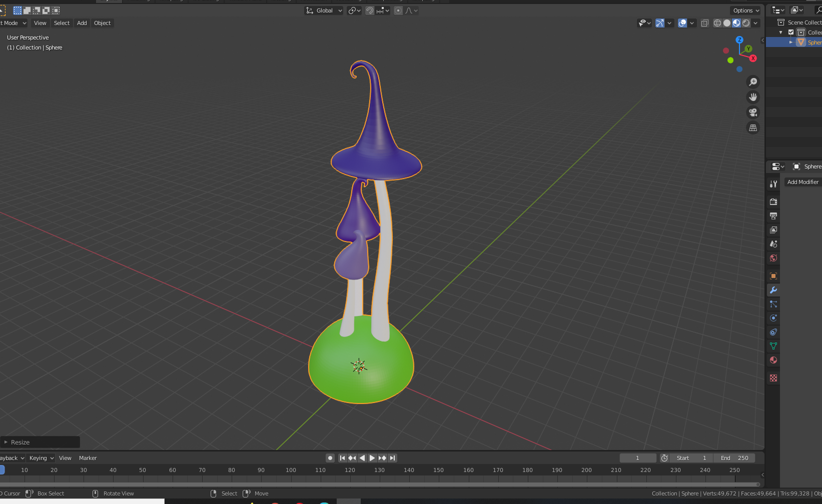Open the World Properties tab
The width and height of the screenshot is (822, 504).
pos(773,258)
